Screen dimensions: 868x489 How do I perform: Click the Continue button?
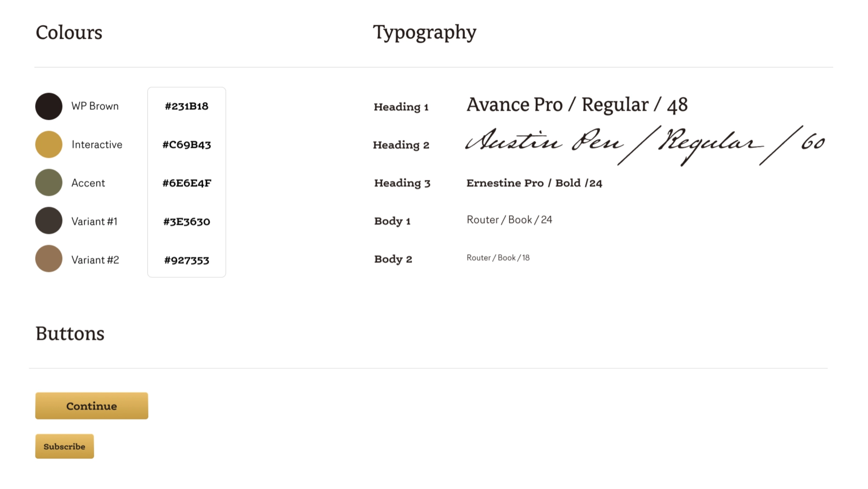point(92,406)
